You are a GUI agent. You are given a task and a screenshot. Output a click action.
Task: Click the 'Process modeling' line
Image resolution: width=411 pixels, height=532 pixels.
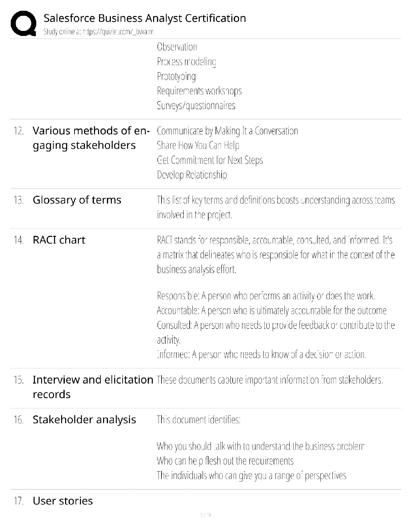tap(186, 61)
